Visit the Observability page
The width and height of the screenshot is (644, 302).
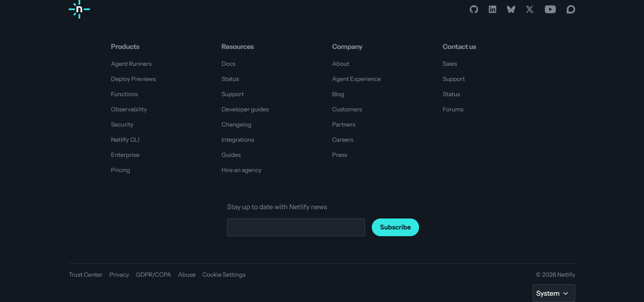click(x=129, y=109)
